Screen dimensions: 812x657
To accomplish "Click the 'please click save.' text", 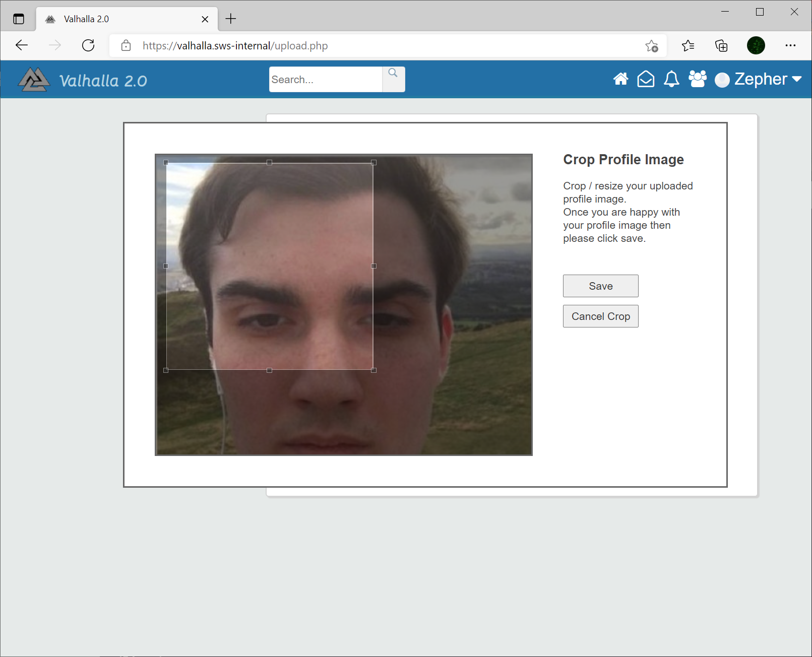I will (x=604, y=238).
